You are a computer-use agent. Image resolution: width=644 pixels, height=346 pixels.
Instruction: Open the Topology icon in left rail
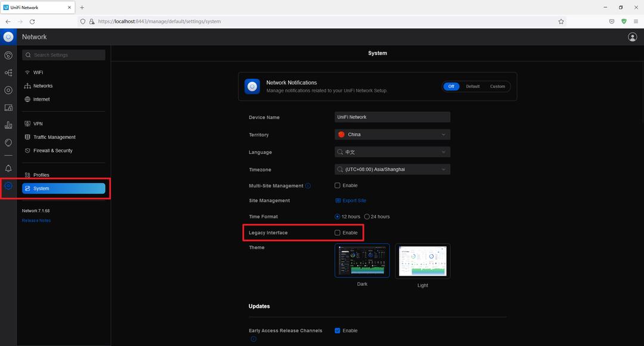pyautogui.click(x=8, y=73)
